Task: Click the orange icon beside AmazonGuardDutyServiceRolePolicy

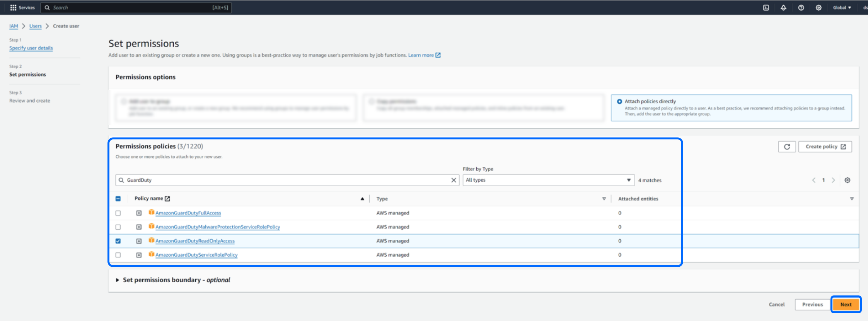Action: (152, 254)
